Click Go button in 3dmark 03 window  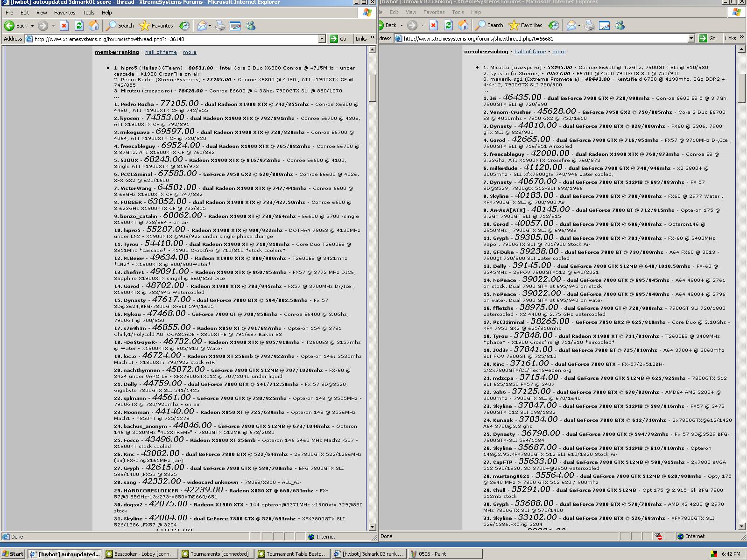tap(708, 38)
